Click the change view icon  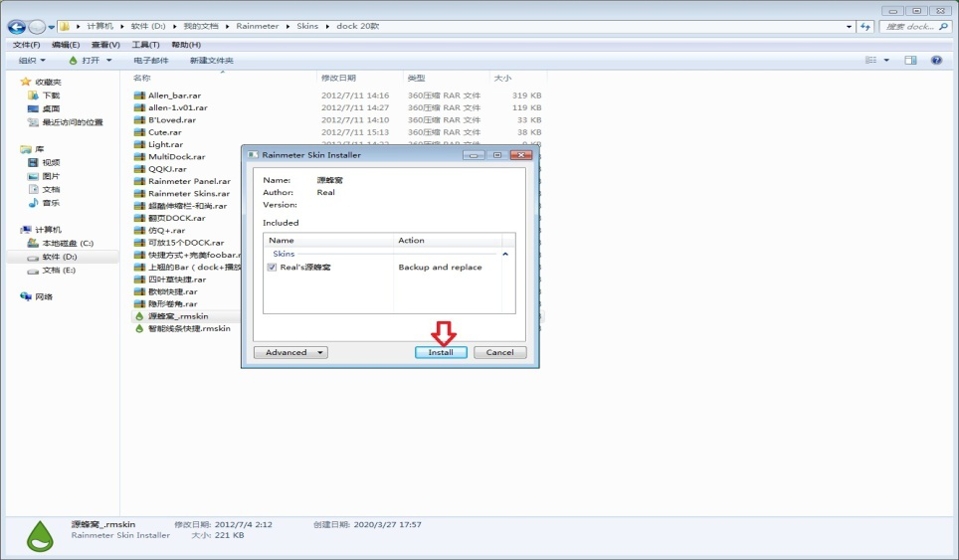point(870,60)
